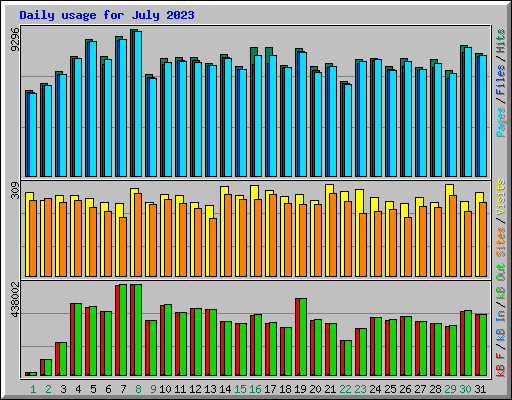
Task: Click the 438002 kB axis value
Action: [x=15, y=299]
